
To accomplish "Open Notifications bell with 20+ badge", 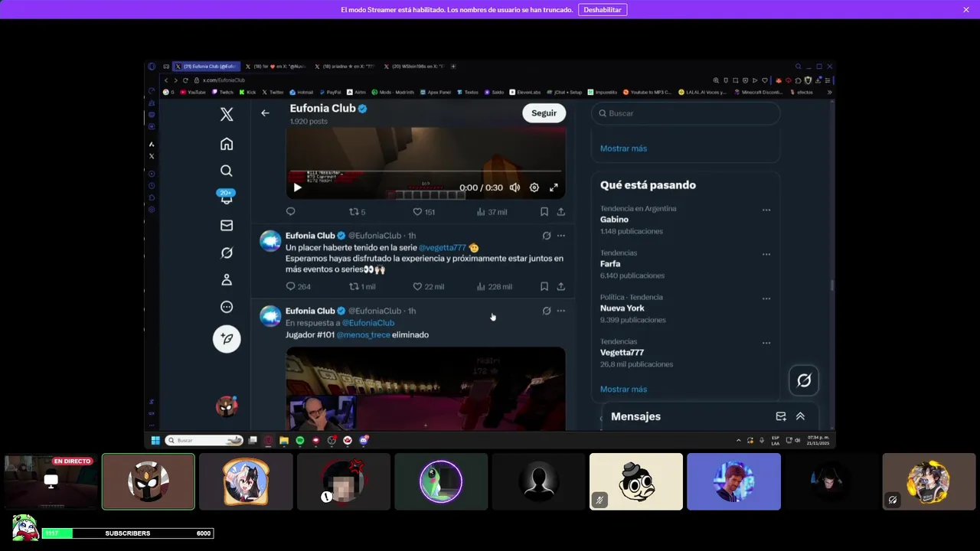I will pos(226,197).
